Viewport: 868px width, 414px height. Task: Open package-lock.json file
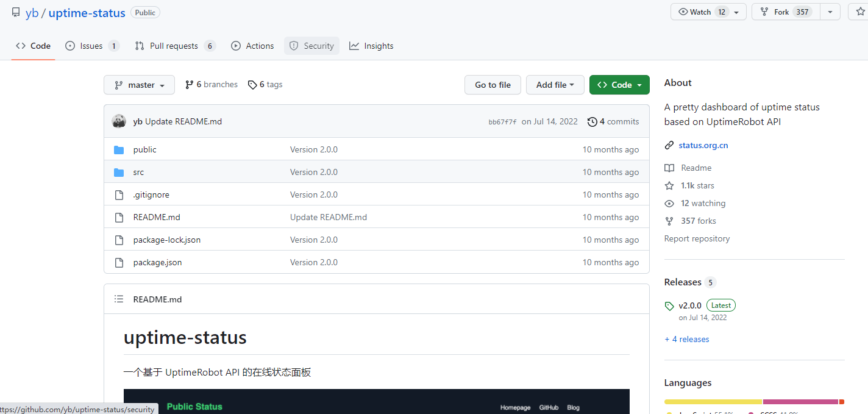pyautogui.click(x=167, y=240)
